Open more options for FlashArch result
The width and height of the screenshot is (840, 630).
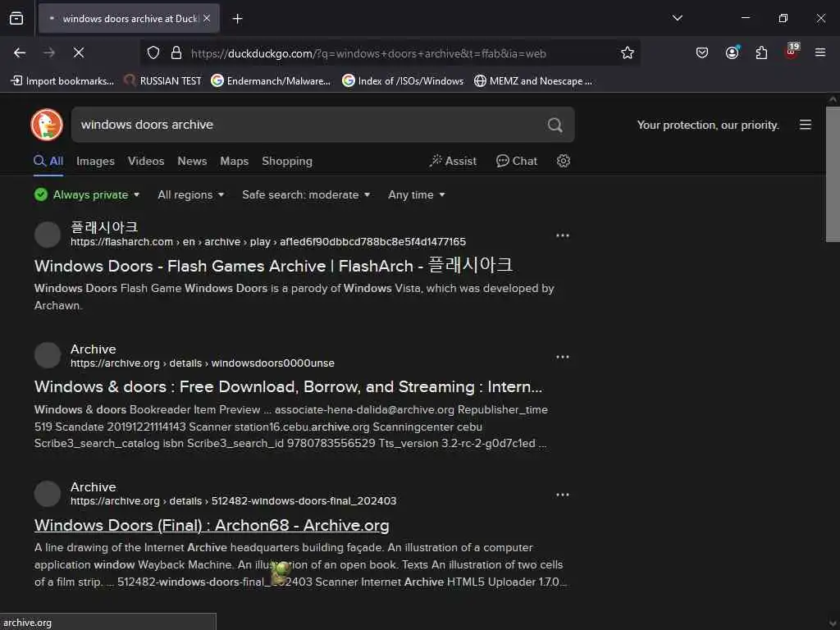(x=563, y=235)
